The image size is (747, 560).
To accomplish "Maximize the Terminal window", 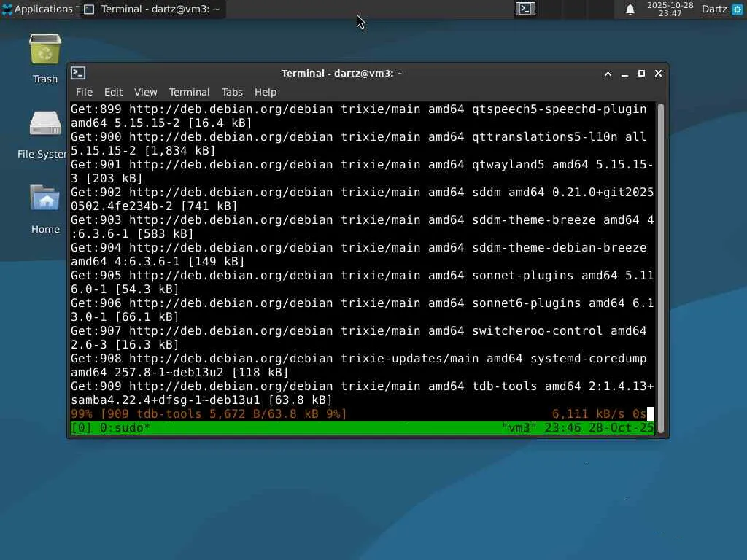I will tap(641, 74).
